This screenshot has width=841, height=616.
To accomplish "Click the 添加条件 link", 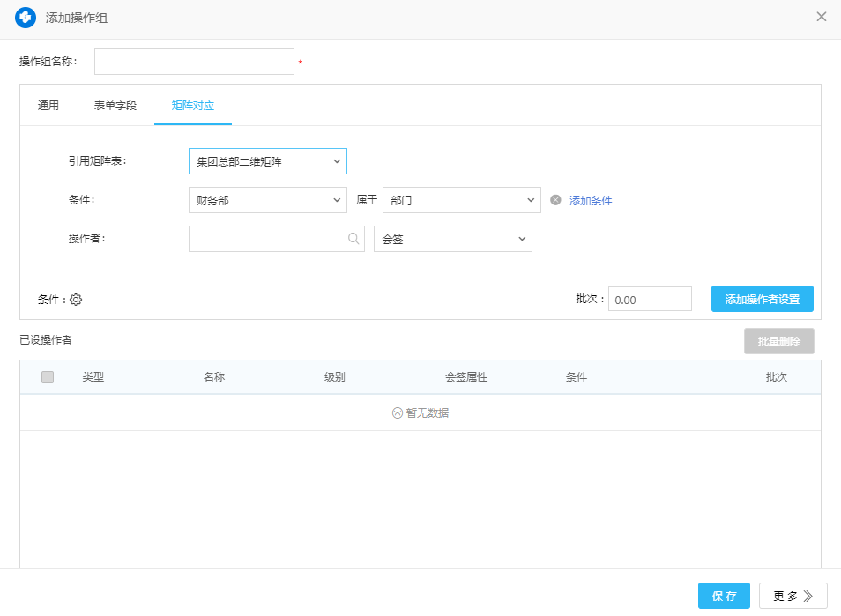I will (x=591, y=201).
